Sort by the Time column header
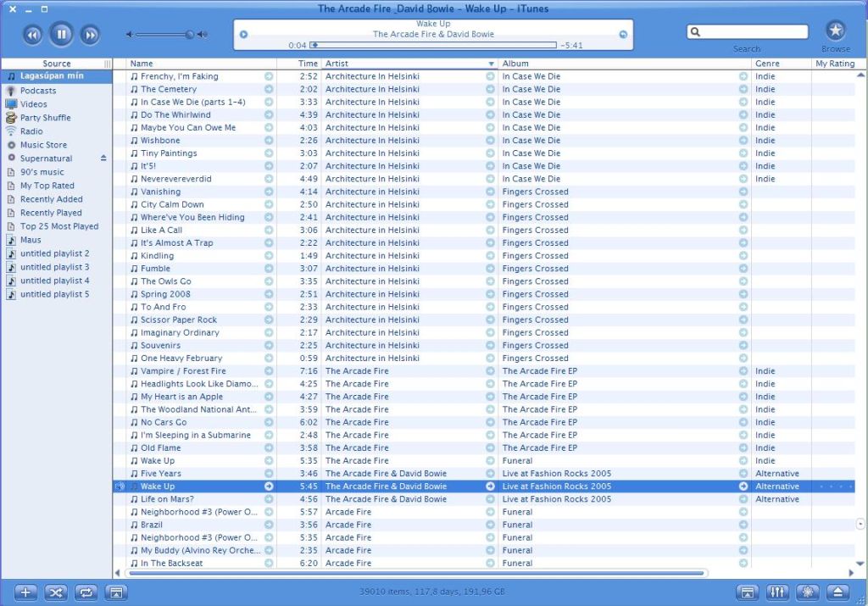 point(299,63)
